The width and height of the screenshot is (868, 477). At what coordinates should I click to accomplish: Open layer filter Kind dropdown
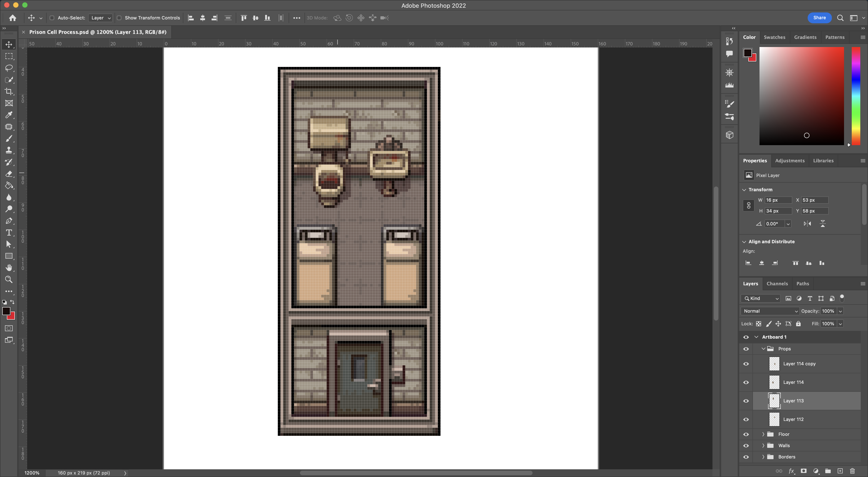coord(760,299)
